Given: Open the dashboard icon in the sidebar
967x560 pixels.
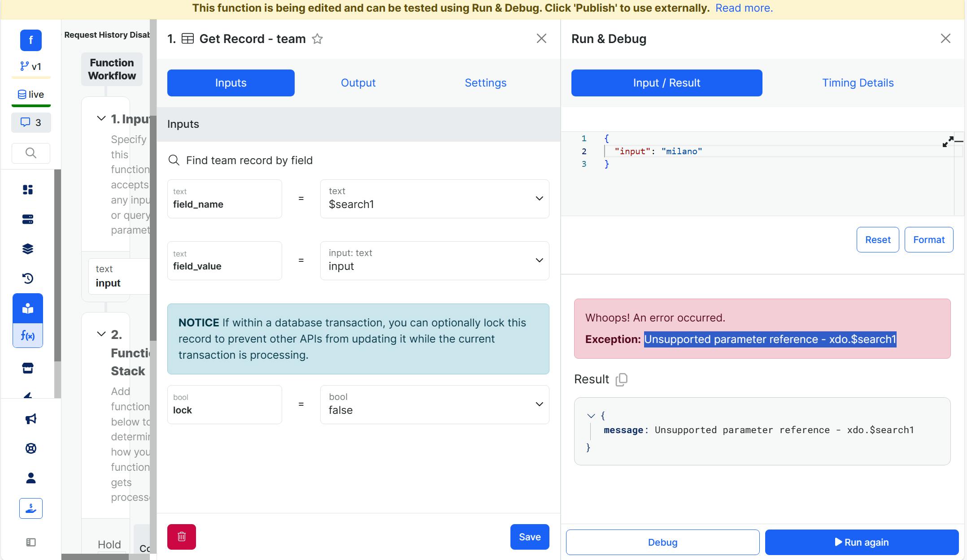Looking at the screenshot, I should [28, 190].
